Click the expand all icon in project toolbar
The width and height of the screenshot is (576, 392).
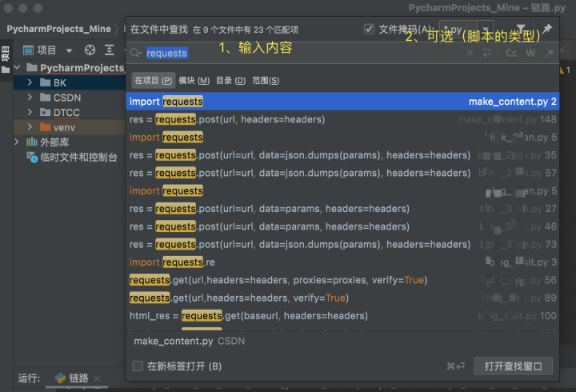(x=109, y=50)
